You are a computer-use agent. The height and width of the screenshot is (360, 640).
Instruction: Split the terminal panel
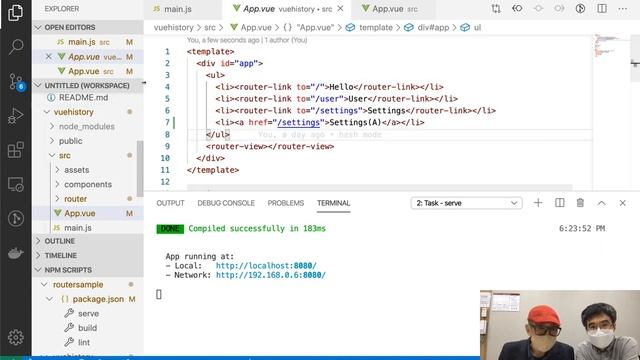(560, 203)
